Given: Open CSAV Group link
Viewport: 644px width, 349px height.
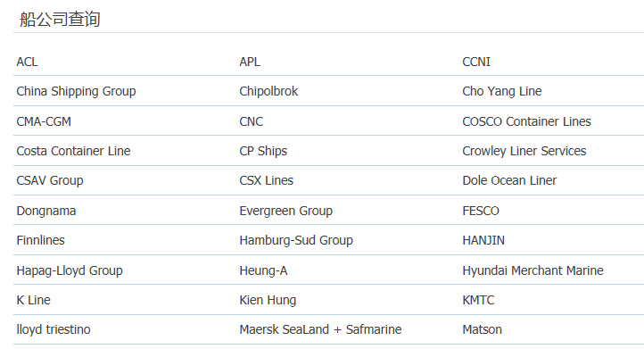Looking at the screenshot, I should click(x=50, y=181).
